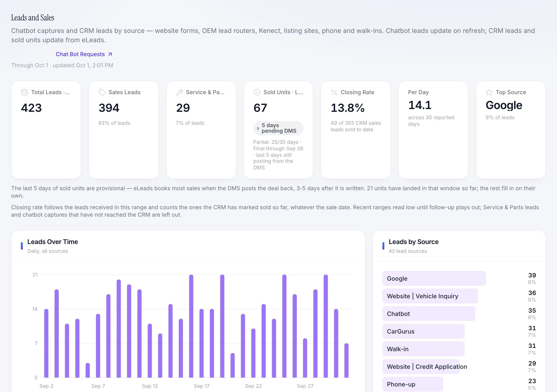557x392 pixels.
Task: Click the percent icon on Closing Rate card
Action: [x=334, y=92]
